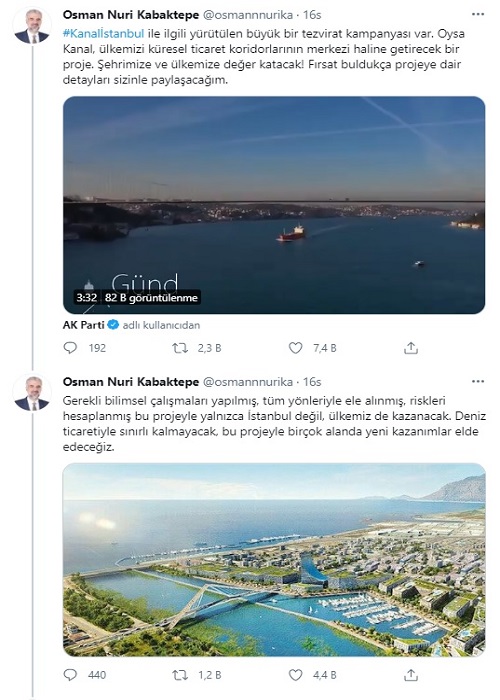Share the second tweet via upload icon
The image size is (500, 700).
[x=411, y=675]
